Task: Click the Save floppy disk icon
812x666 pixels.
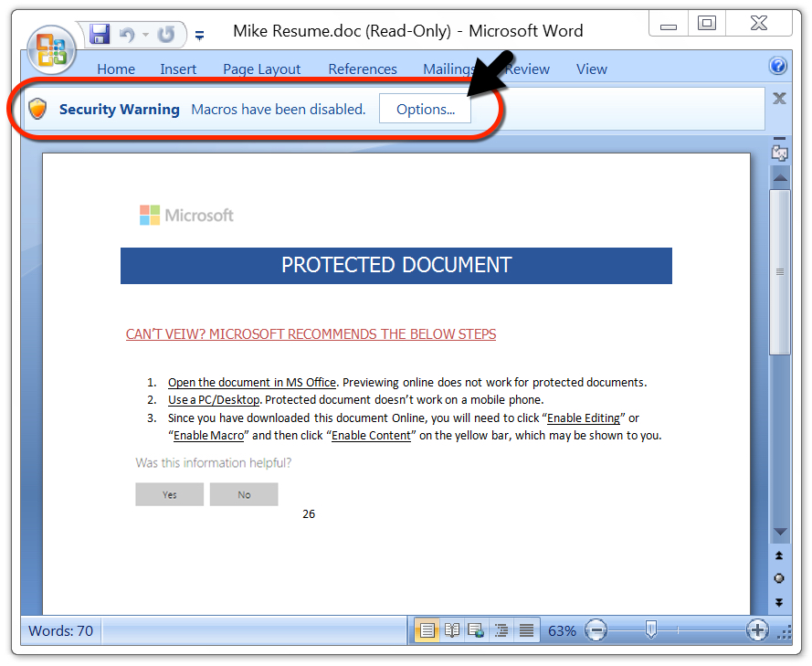Action: click(100, 34)
